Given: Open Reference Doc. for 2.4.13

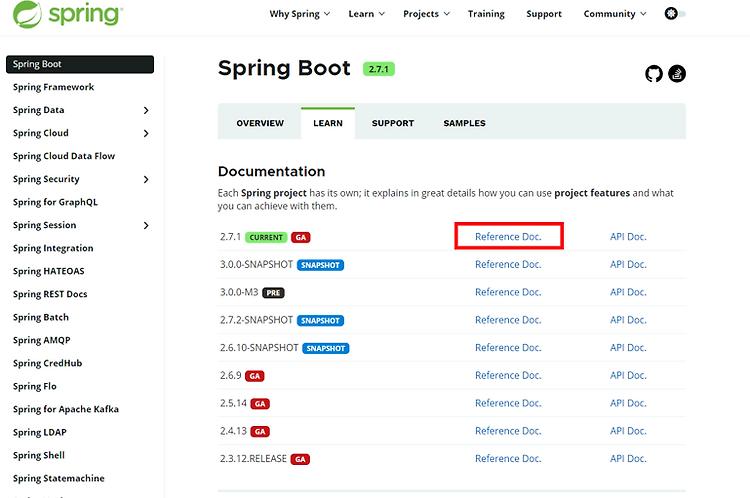Looking at the screenshot, I should pyautogui.click(x=508, y=431).
